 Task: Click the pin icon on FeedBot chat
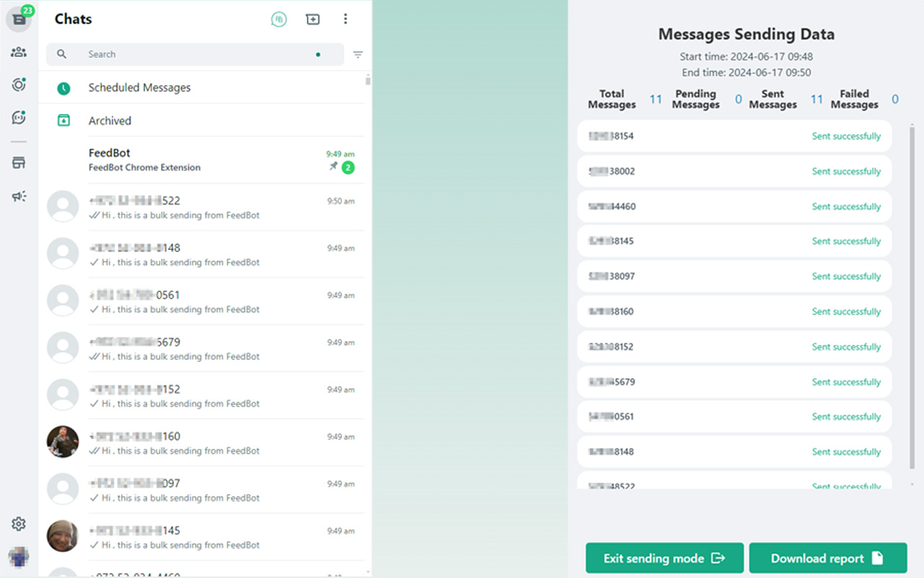click(x=334, y=167)
